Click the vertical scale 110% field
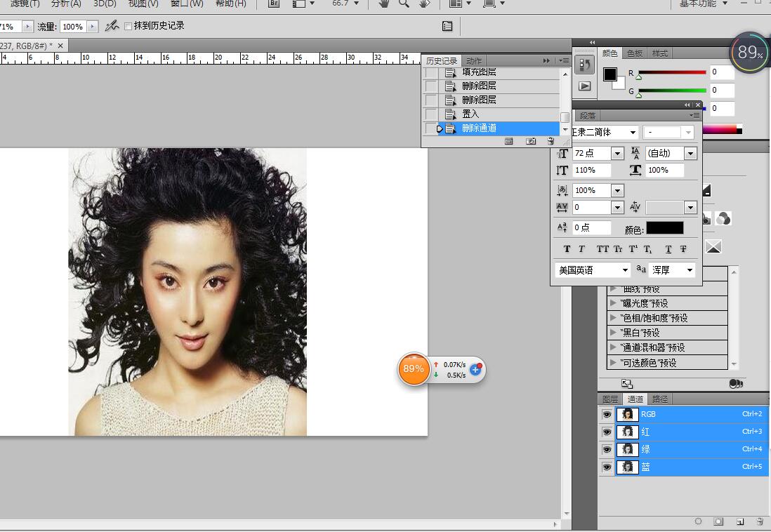771x532 pixels. pyautogui.click(x=592, y=171)
